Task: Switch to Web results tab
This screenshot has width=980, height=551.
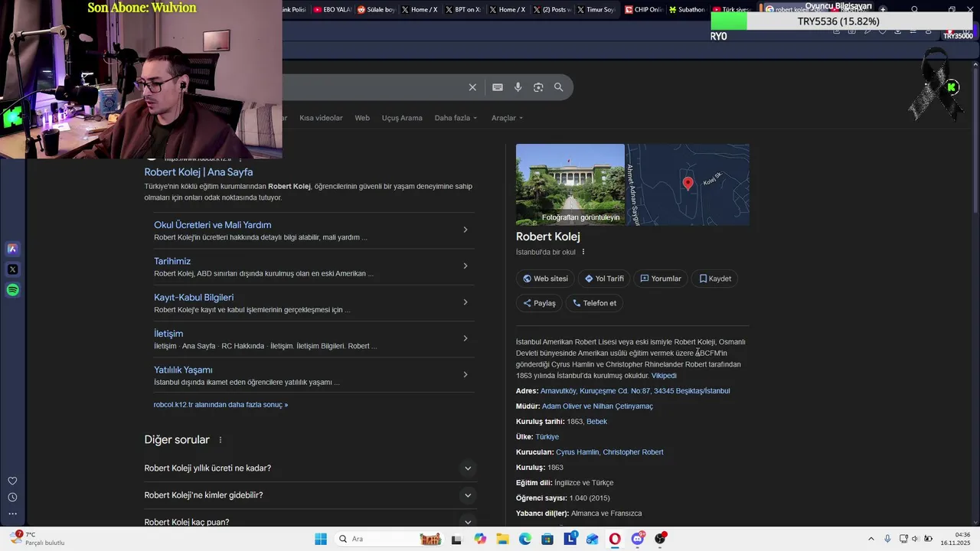Action: tap(362, 118)
